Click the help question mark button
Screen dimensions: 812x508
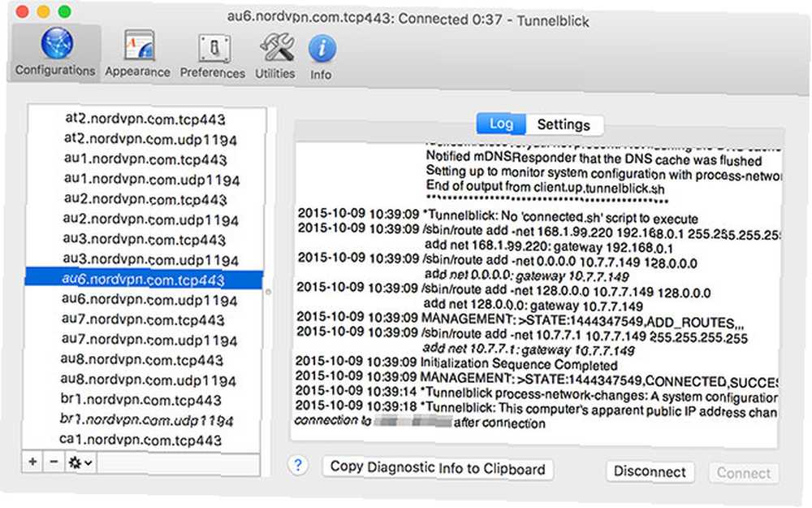(298, 465)
